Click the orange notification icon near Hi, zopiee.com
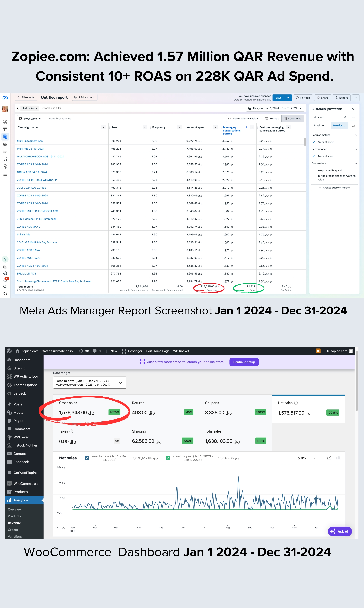 click(318, 351)
